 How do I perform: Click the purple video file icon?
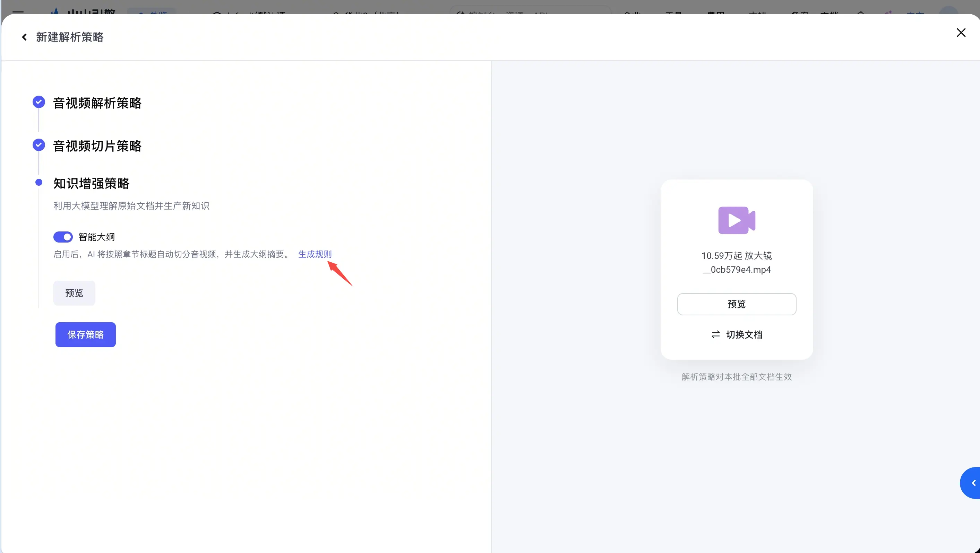(x=737, y=220)
